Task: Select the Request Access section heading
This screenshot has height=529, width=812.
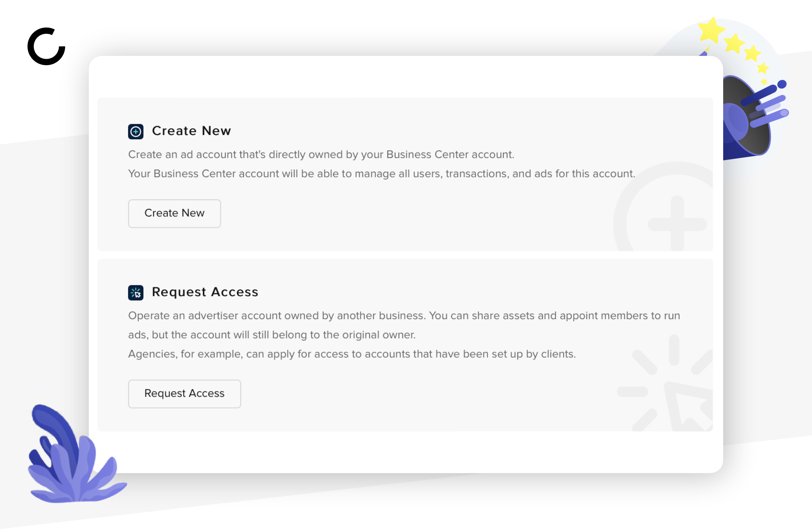Action: [x=205, y=292]
